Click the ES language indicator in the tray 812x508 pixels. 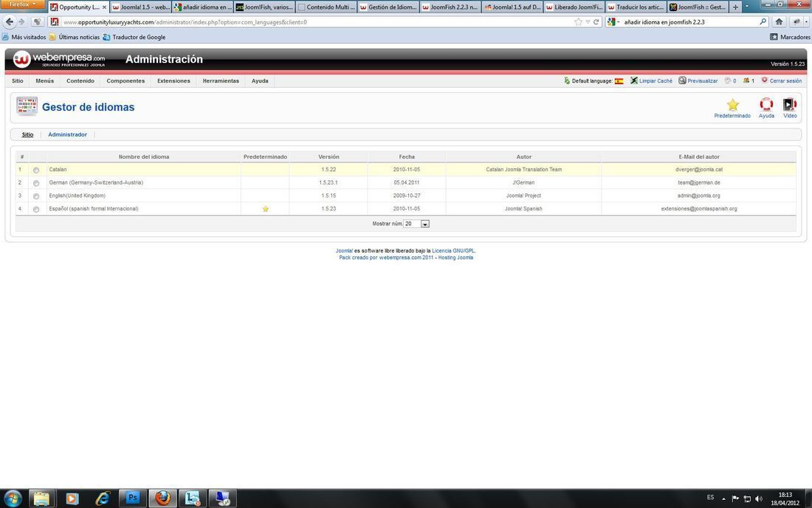point(710,498)
